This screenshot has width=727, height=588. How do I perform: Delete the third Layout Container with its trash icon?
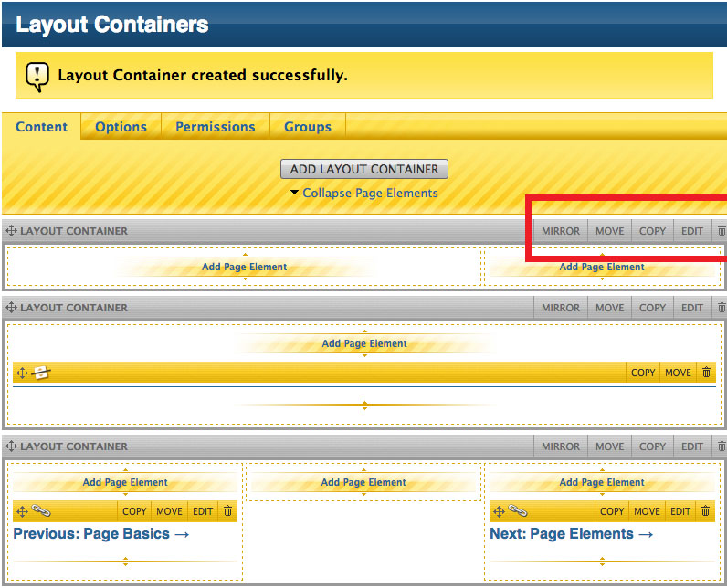point(721,446)
